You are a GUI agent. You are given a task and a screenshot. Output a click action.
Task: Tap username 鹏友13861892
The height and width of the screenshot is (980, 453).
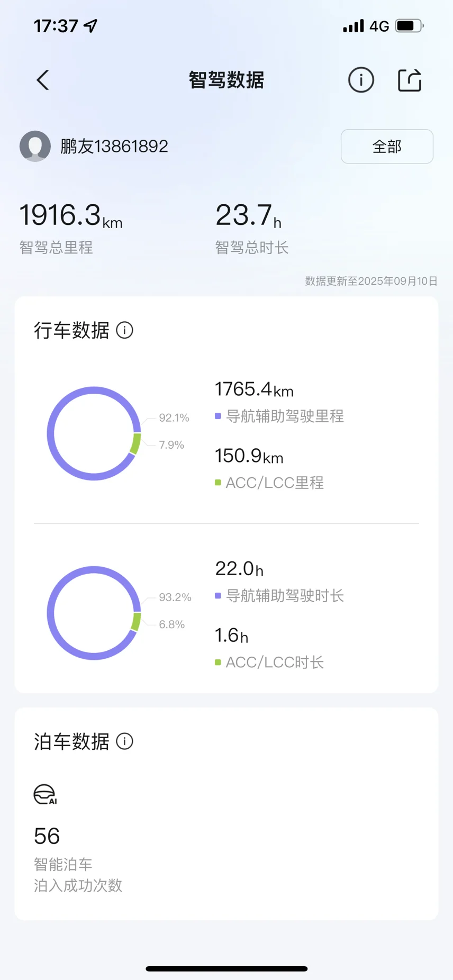pyautogui.click(x=114, y=146)
